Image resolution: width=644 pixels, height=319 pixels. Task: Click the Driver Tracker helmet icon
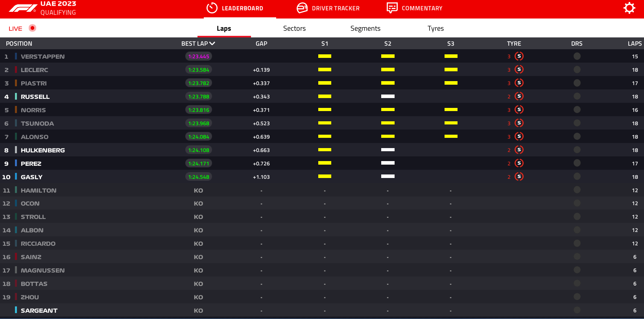(302, 8)
